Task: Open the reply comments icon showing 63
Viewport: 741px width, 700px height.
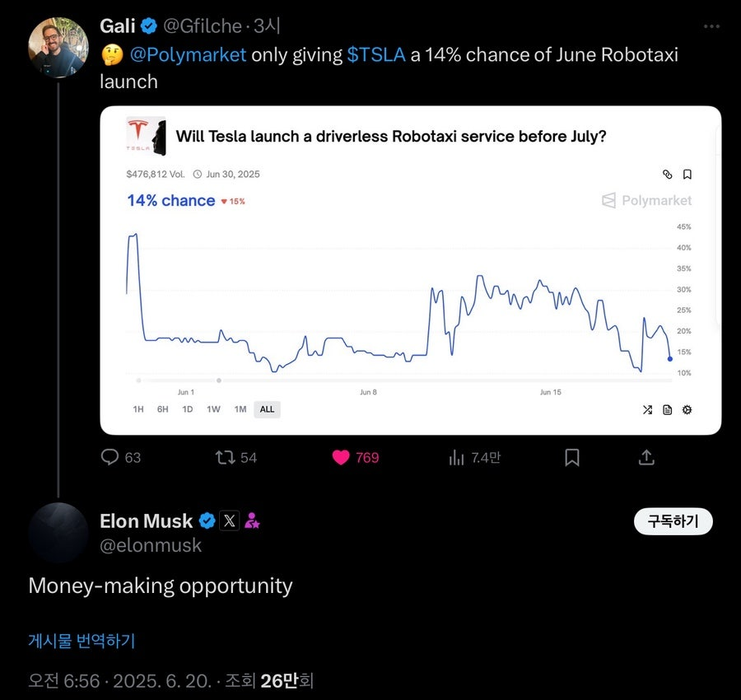Action: [110, 457]
